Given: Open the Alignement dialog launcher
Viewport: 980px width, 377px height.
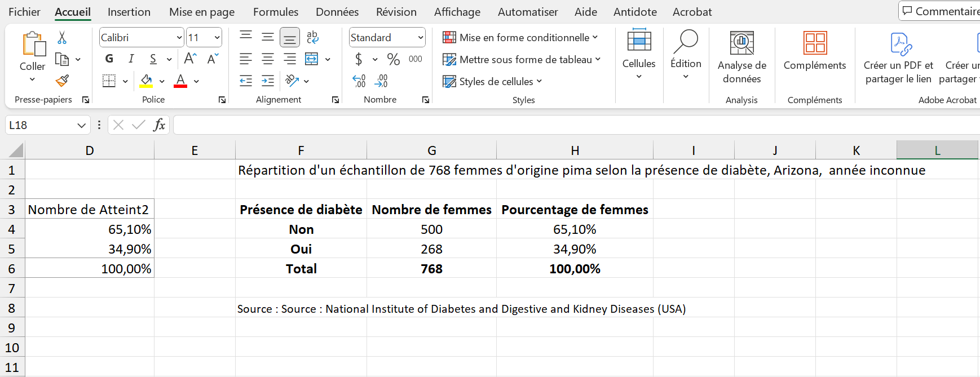Looking at the screenshot, I should pos(336,100).
